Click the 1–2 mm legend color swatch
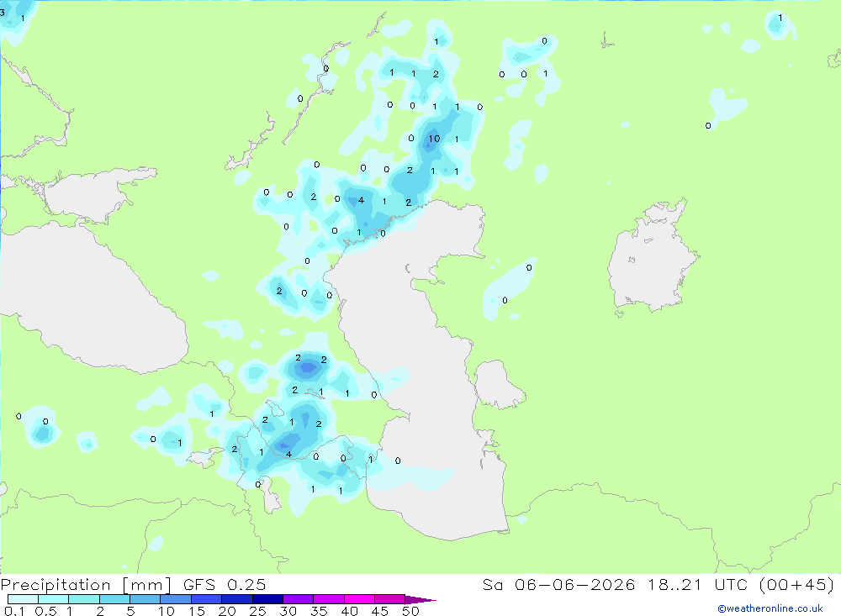841x616 pixels. pos(84,599)
